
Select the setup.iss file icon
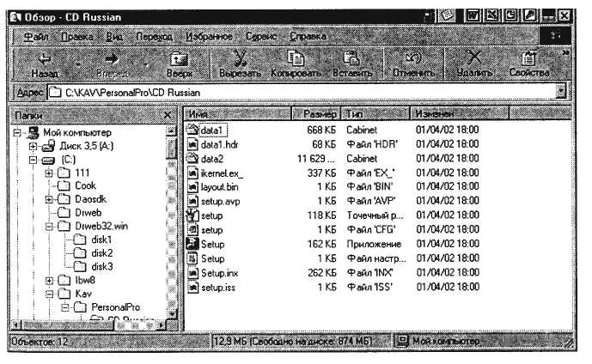coord(192,288)
